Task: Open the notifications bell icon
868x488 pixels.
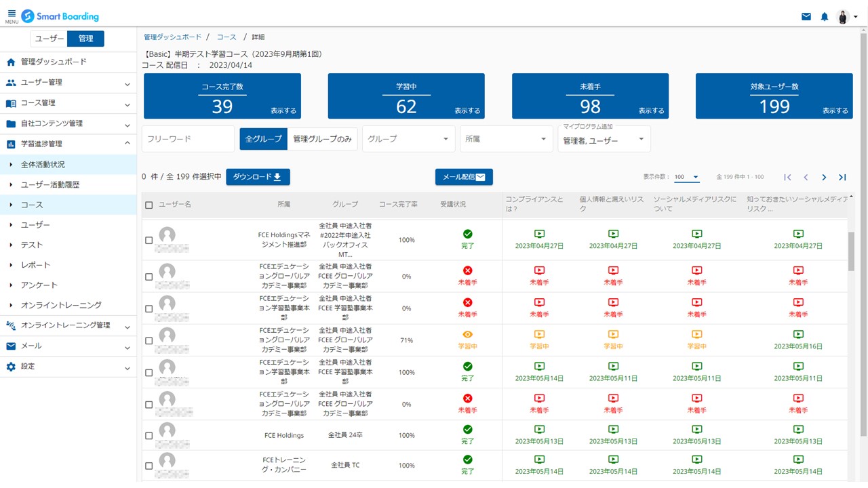Action: click(x=825, y=16)
